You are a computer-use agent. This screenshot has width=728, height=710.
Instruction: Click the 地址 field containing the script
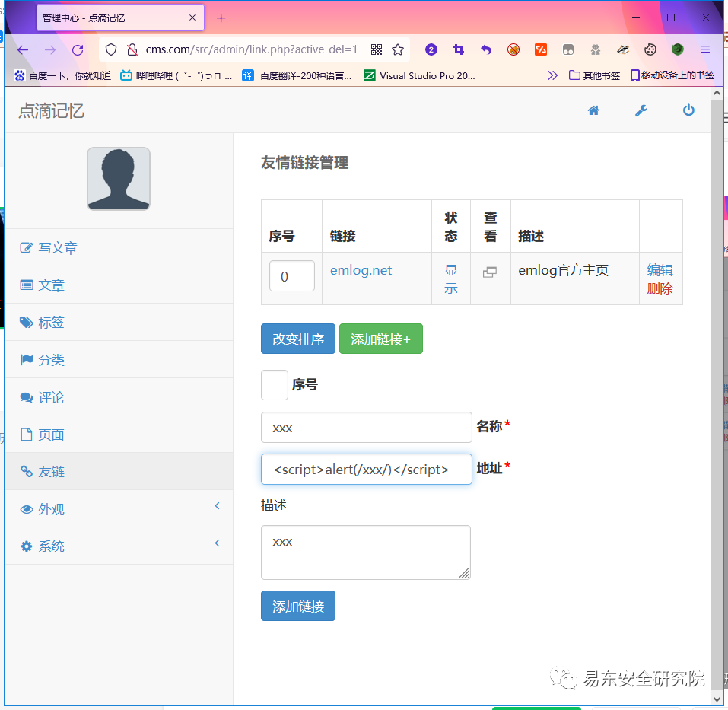click(367, 470)
